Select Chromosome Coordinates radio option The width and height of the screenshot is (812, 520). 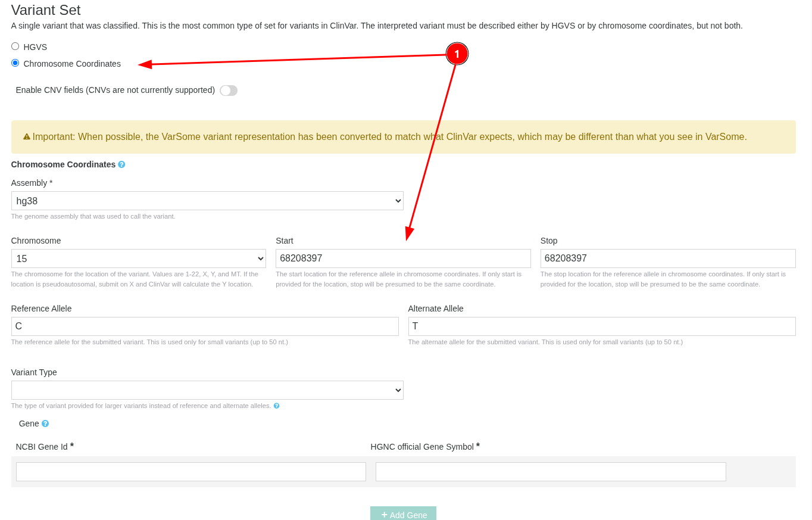[15, 63]
